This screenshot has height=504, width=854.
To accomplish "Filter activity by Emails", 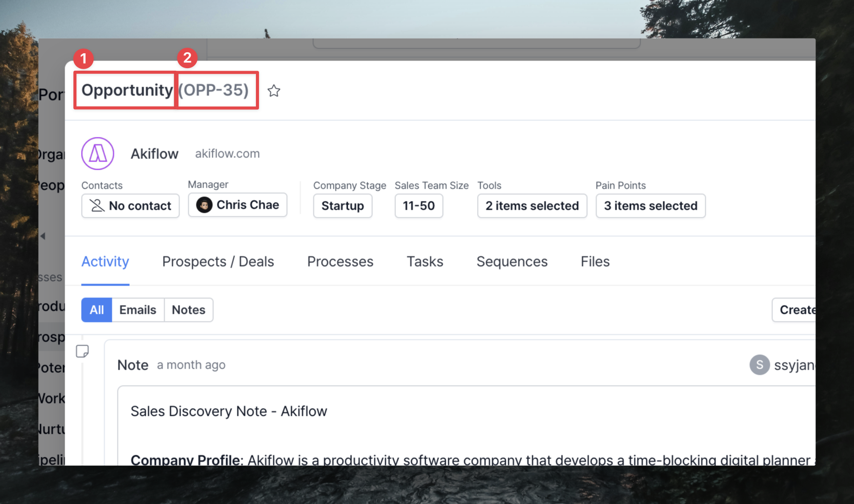I will tap(137, 310).
